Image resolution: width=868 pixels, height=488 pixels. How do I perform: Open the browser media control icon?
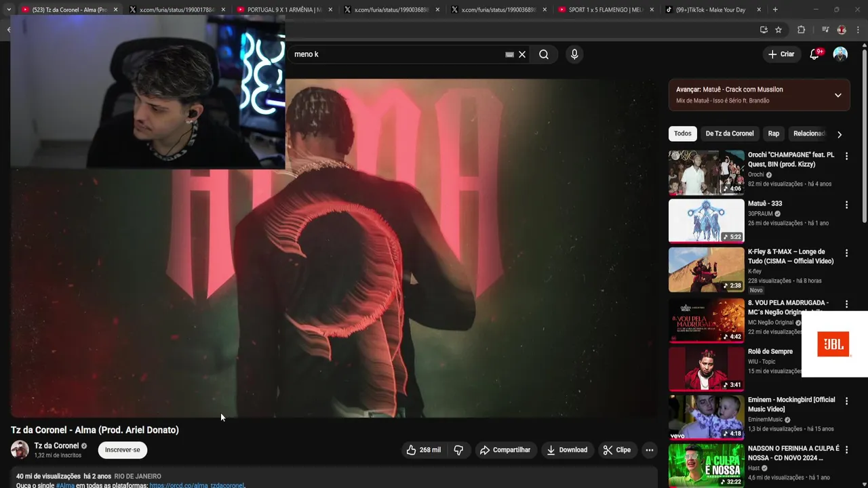tap(825, 30)
